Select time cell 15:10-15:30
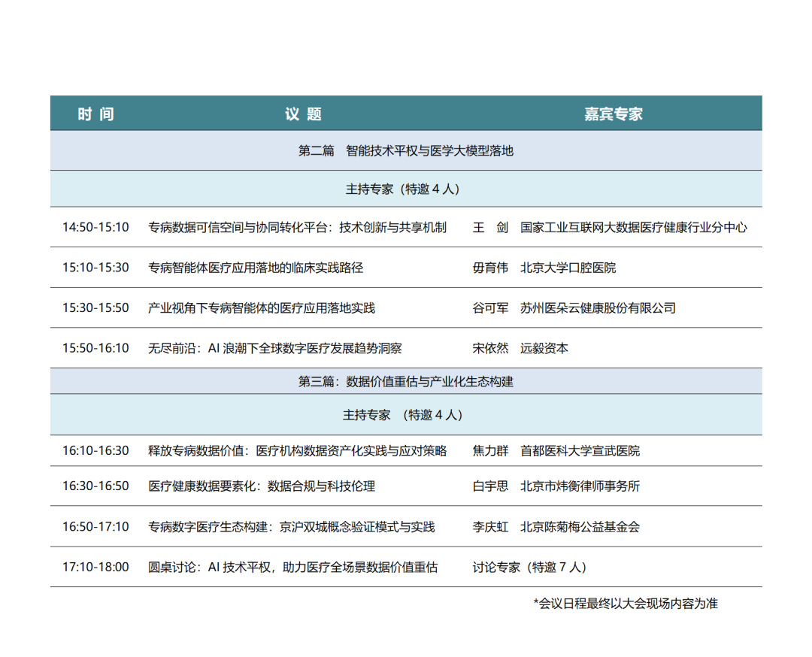Image resolution: width=812 pixels, height=657 pixels. coord(95,268)
